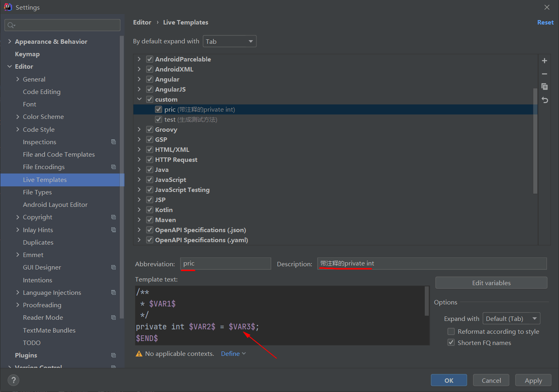Expand the Color Scheme settings node

click(18, 116)
